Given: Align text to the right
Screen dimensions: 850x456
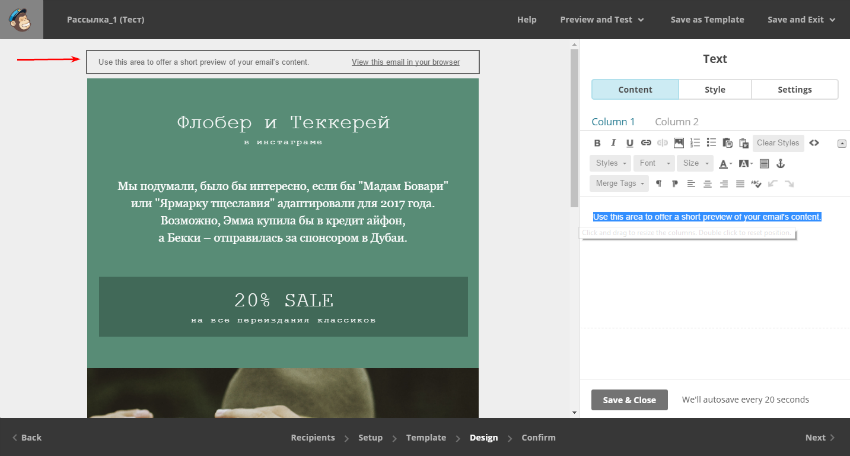Looking at the screenshot, I should coord(724,184).
